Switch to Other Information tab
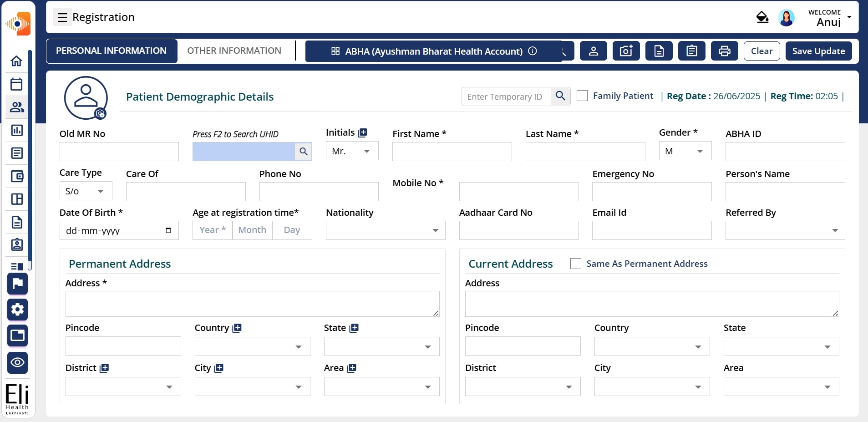The width and height of the screenshot is (868, 422). [234, 51]
